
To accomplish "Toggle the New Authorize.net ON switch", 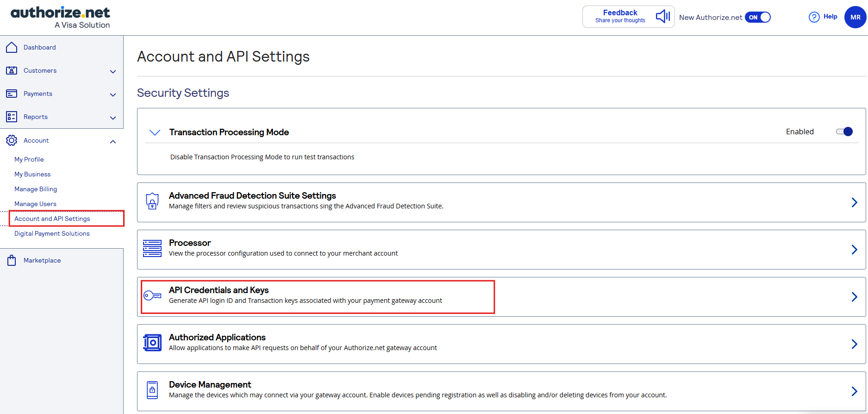I will [758, 17].
